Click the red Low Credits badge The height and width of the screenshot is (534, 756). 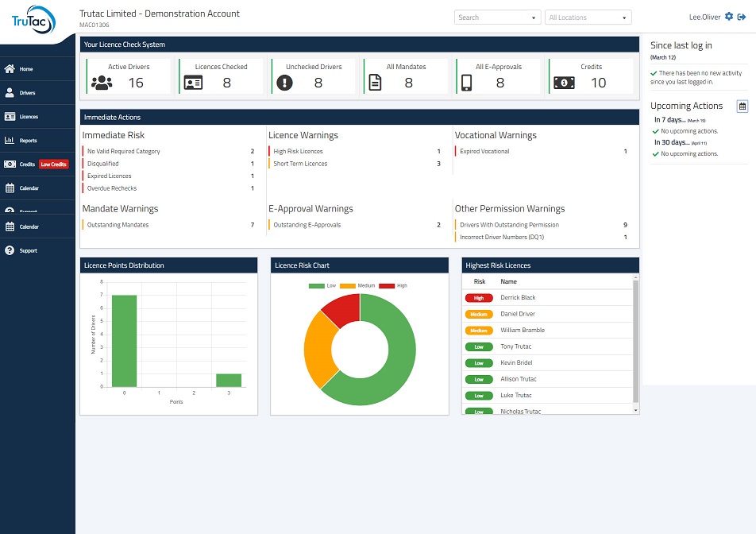tap(53, 164)
